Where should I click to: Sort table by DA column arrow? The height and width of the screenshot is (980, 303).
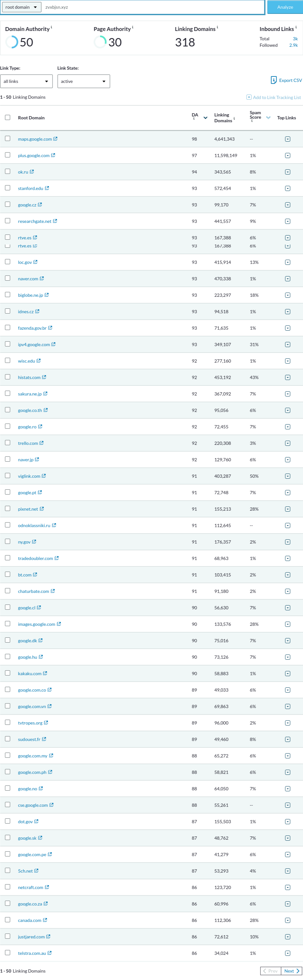click(205, 118)
